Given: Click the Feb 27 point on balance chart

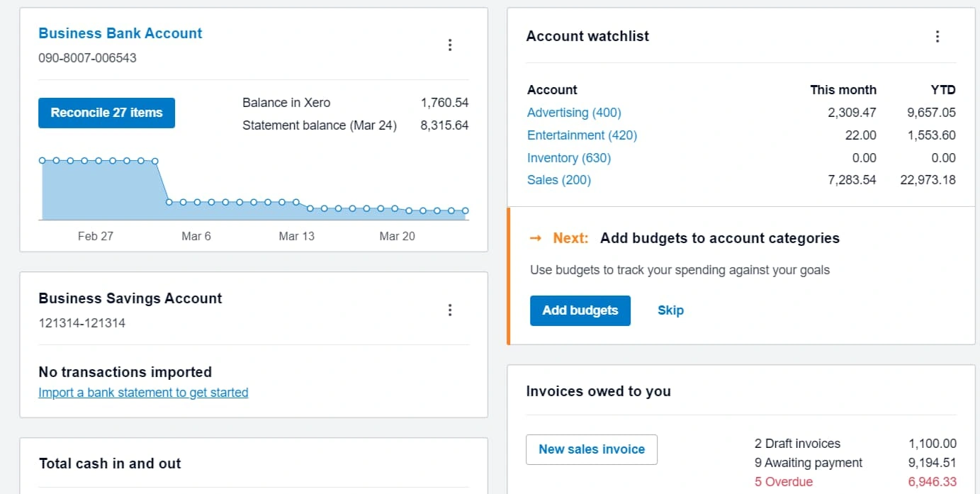Looking at the screenshot, I should tap(98, 161).
